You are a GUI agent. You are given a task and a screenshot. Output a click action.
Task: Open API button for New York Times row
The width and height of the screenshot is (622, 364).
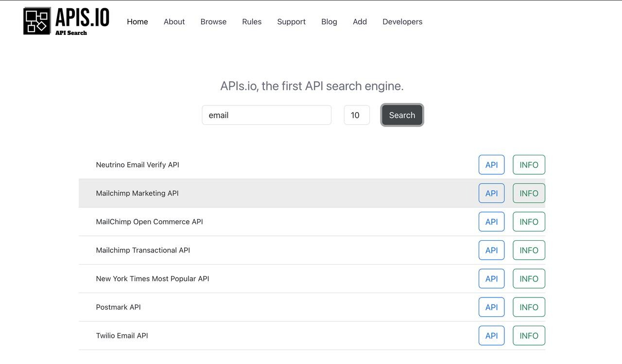pyautogui.click(x=491, y=279)
